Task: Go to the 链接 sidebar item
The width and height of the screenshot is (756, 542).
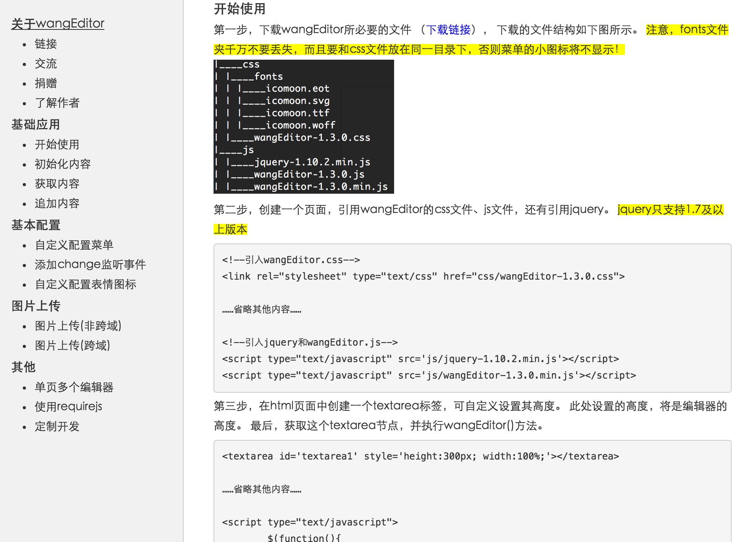Action: pos(46,44)
